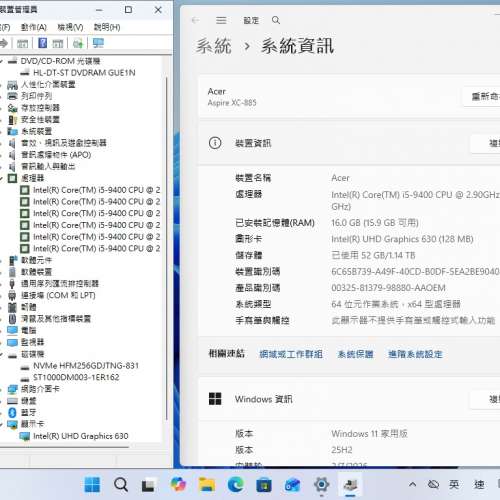Click the Windows logo beside Windows 資訊
500x500 pixels.
click(x=215, y=399)
